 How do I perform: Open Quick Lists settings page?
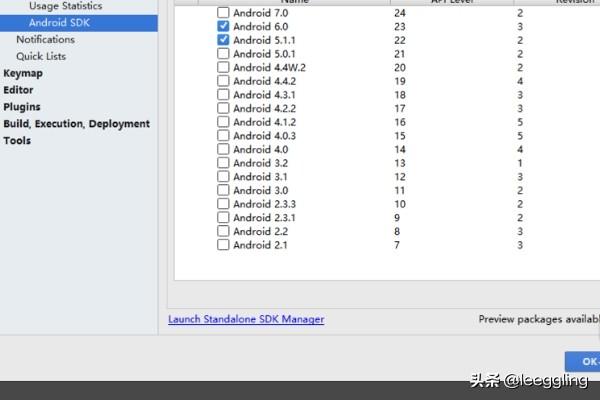coord(41,56)
